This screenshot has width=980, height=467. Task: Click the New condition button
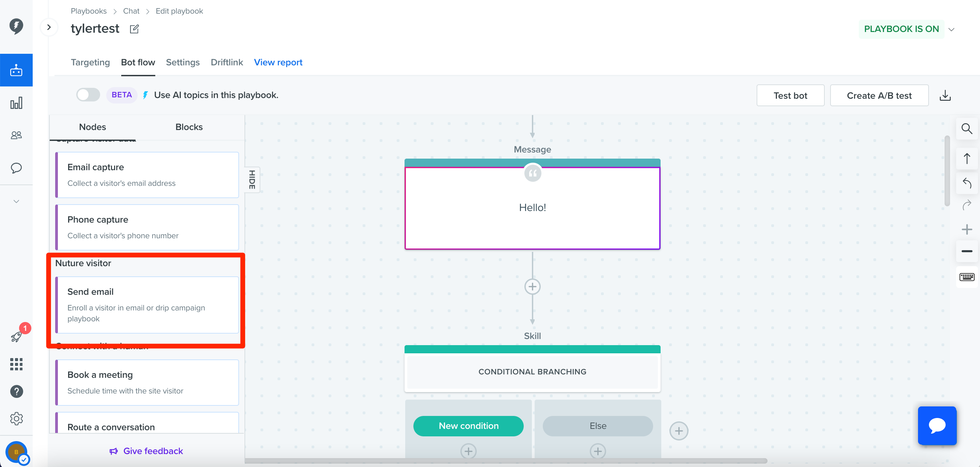point(468,426)
